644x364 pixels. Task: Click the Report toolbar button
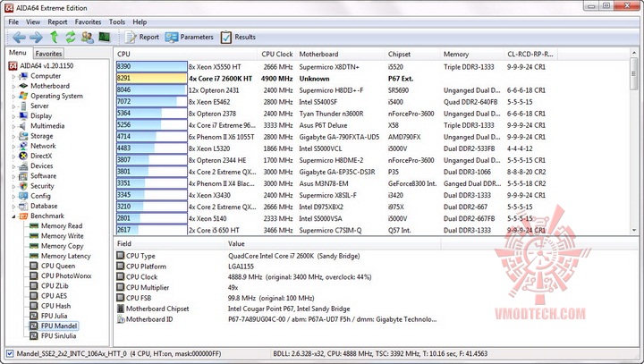[142, 37]
